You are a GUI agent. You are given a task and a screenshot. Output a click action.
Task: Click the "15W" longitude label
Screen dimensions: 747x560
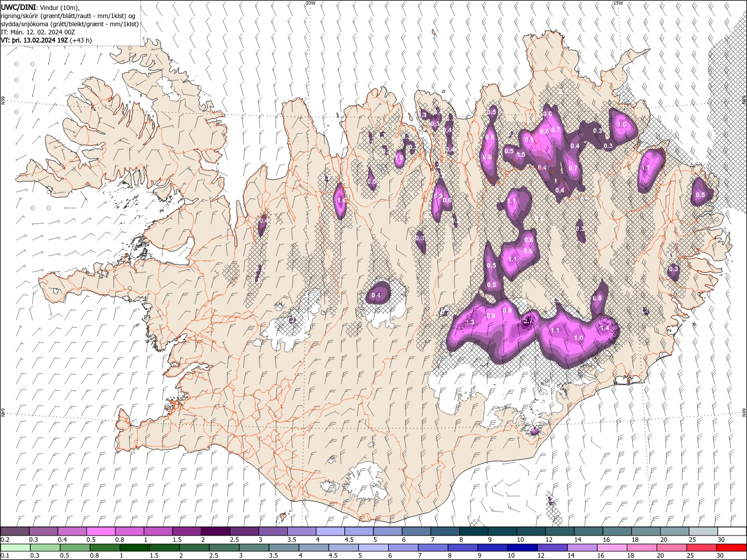pos(618,3)
